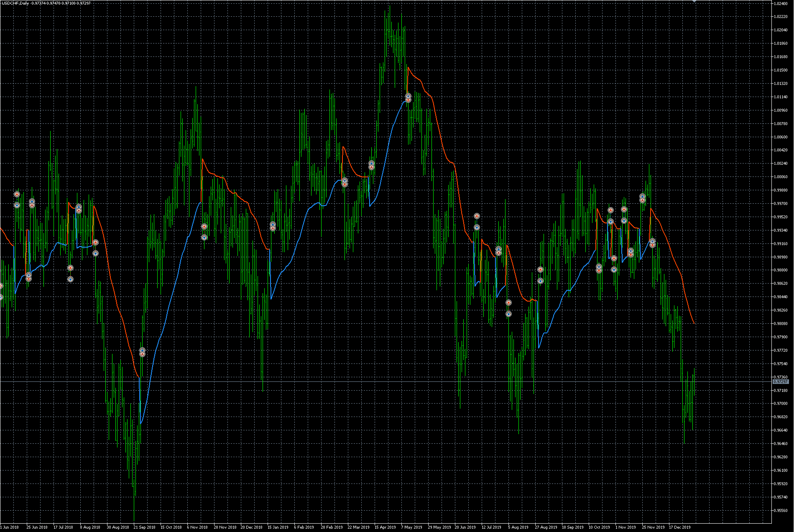This screenshot has height=532, width=794.
Task: Select the trade arrow pair near 1.0000 in March 2019
Action: 345,182
